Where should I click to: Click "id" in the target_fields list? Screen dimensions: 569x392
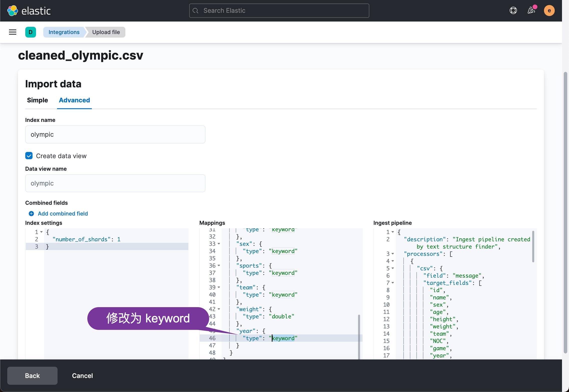[436, 290]
